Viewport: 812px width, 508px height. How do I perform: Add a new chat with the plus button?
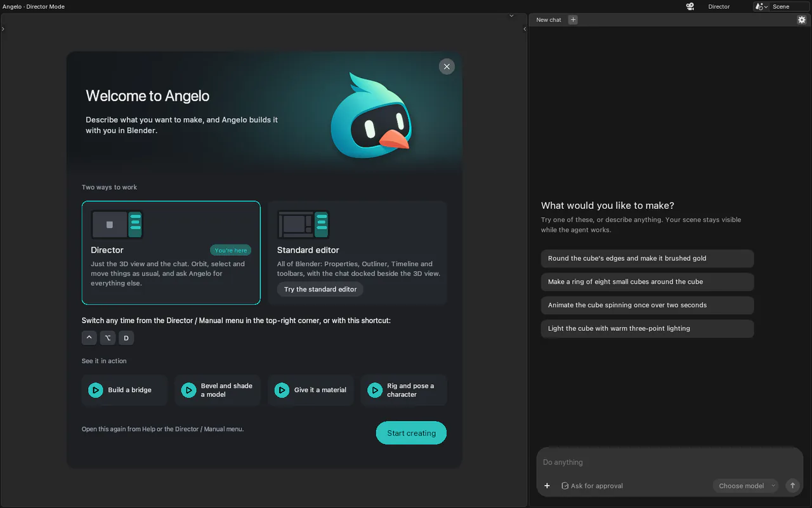573,20
